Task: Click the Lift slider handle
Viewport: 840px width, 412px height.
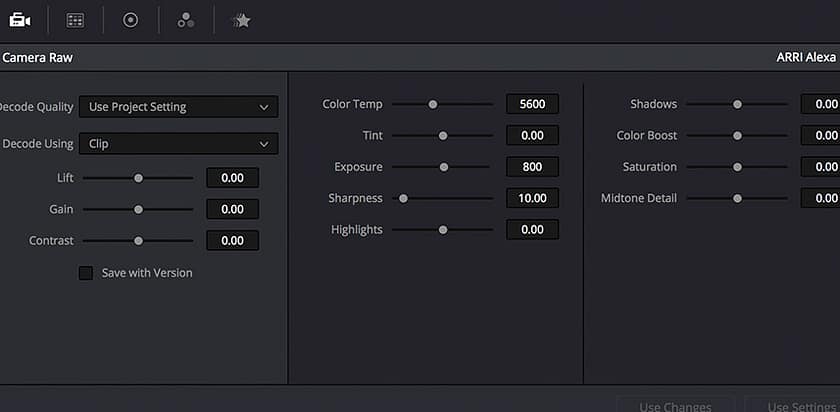Action: pos(138,178)
